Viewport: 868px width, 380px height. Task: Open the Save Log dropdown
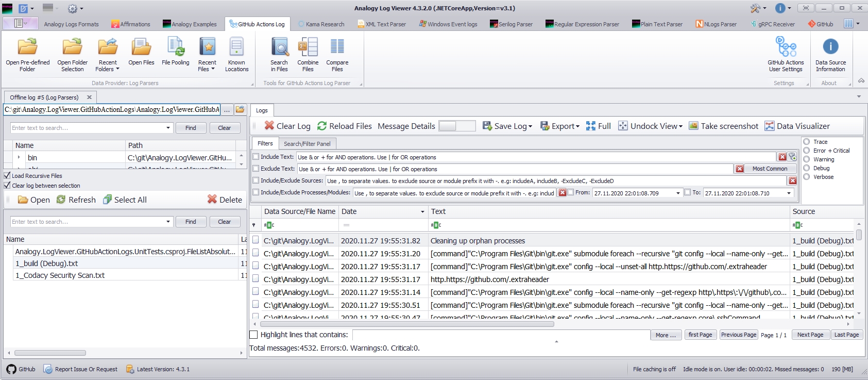(530, 126)
